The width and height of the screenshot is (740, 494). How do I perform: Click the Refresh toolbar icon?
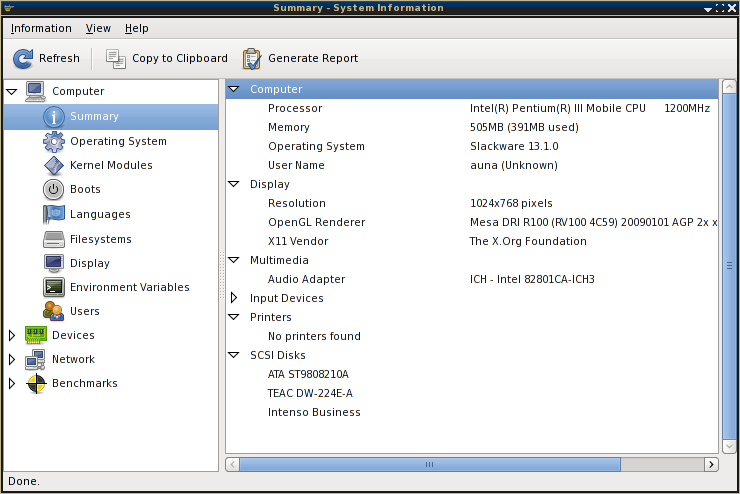[23, 59]
